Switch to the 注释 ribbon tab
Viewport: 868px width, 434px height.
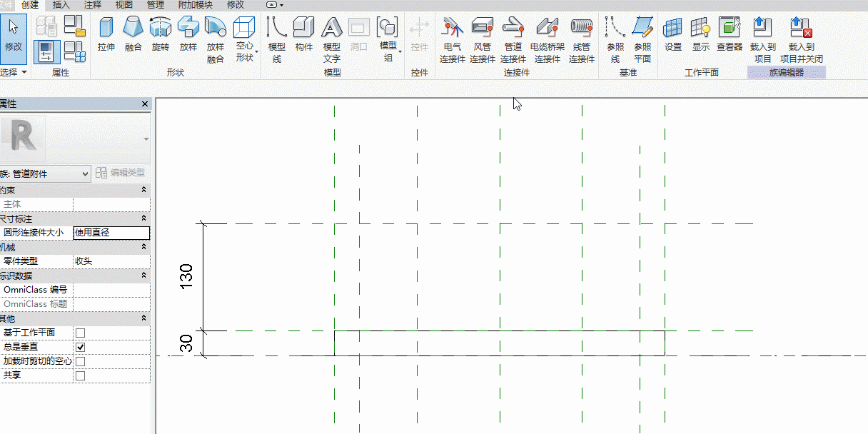[93, 5]
